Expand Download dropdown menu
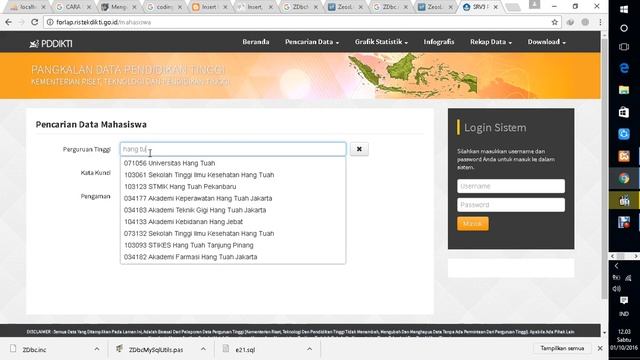Image resolution: width=640 pixels, height=360 pixels. (x=547, y=42)
